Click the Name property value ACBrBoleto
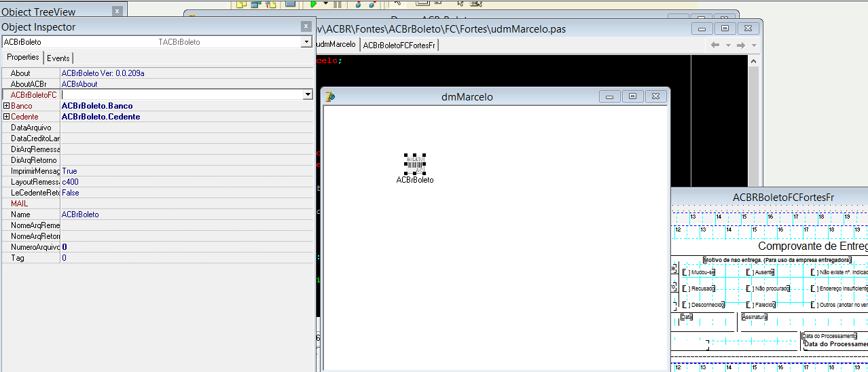 (80, 215)
